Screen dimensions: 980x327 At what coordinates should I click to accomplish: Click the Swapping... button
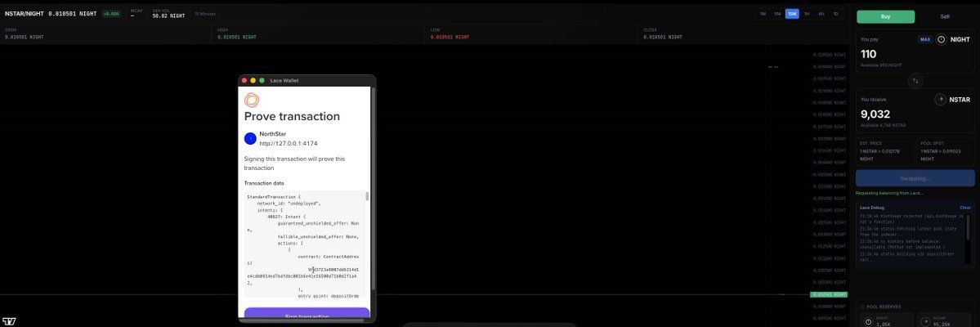pos(915,178)
